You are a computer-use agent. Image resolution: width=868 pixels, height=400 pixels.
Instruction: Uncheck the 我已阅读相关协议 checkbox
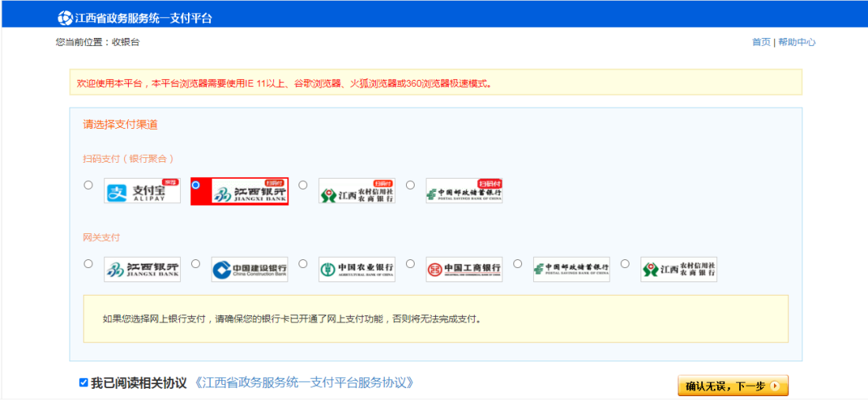click(x=84, y=383)
